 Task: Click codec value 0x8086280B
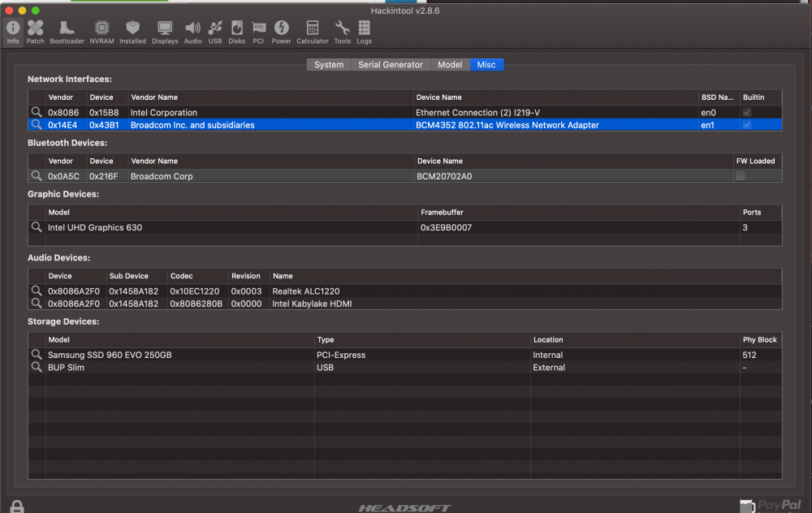coord(197,304)
